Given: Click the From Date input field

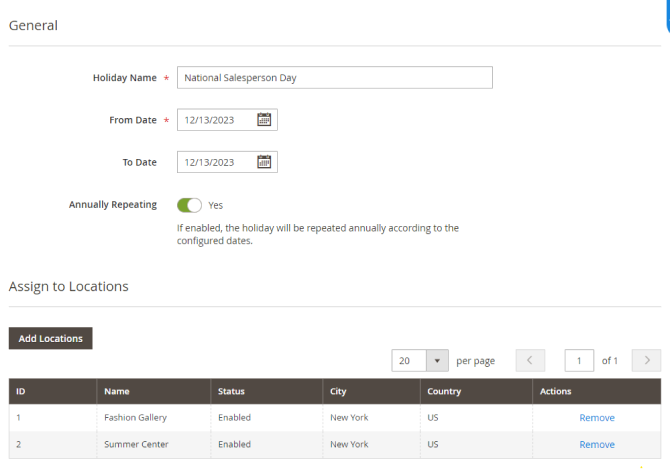Looking at the screenshot, I should click(215, 120).
